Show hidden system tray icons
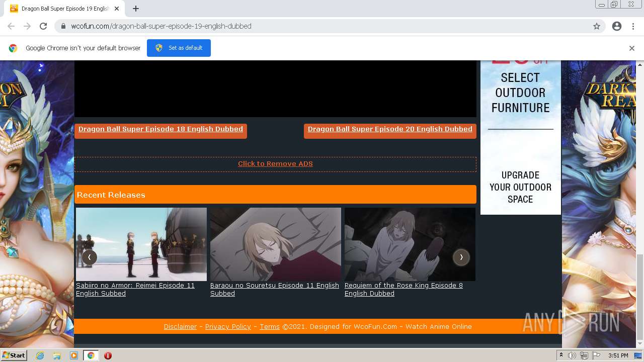 [561, 355]
